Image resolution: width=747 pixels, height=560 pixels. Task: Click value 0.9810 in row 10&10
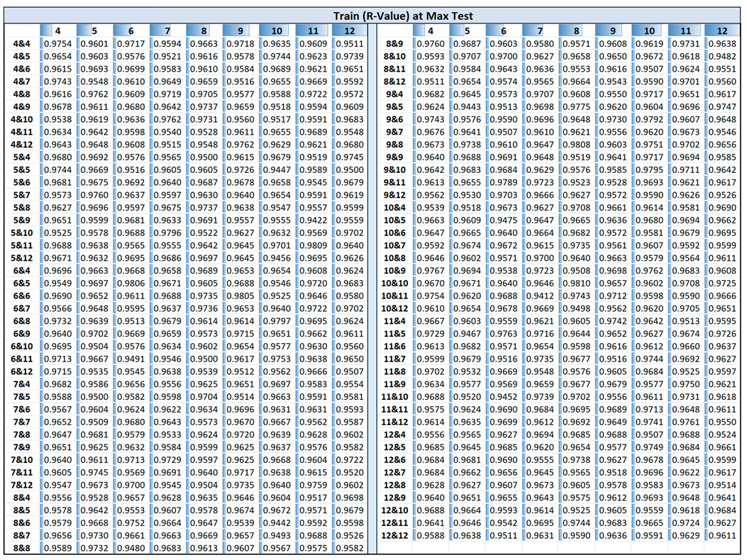coord(577,284)
